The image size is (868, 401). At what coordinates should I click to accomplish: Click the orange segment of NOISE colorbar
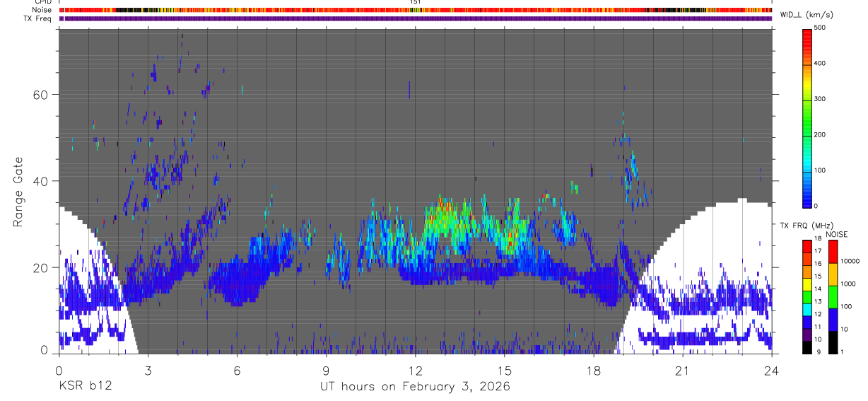coord(832,274)
